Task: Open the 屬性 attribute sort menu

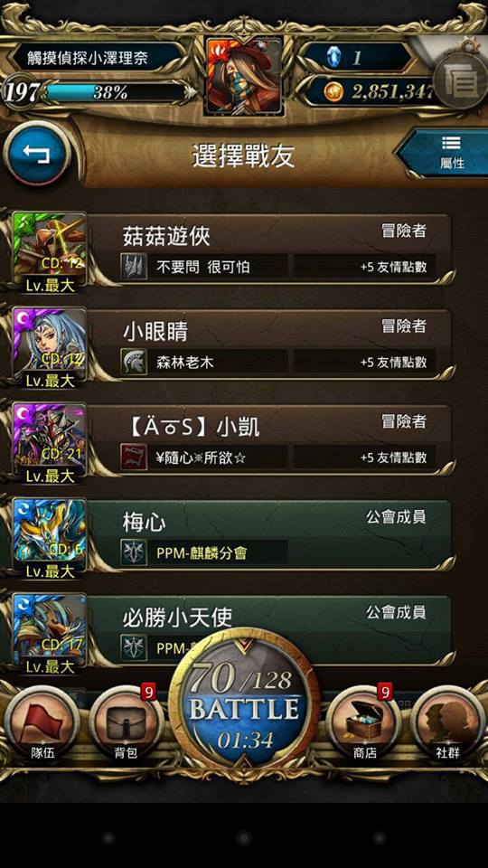Action: 446,152
